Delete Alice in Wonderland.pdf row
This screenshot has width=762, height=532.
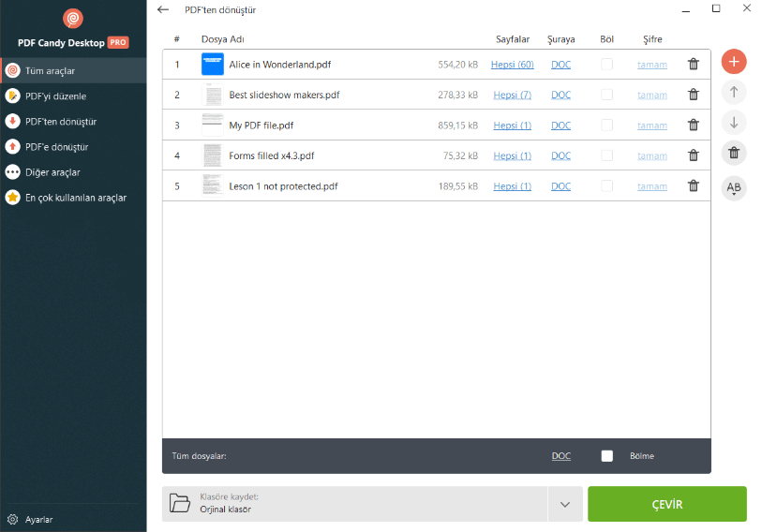694,64
